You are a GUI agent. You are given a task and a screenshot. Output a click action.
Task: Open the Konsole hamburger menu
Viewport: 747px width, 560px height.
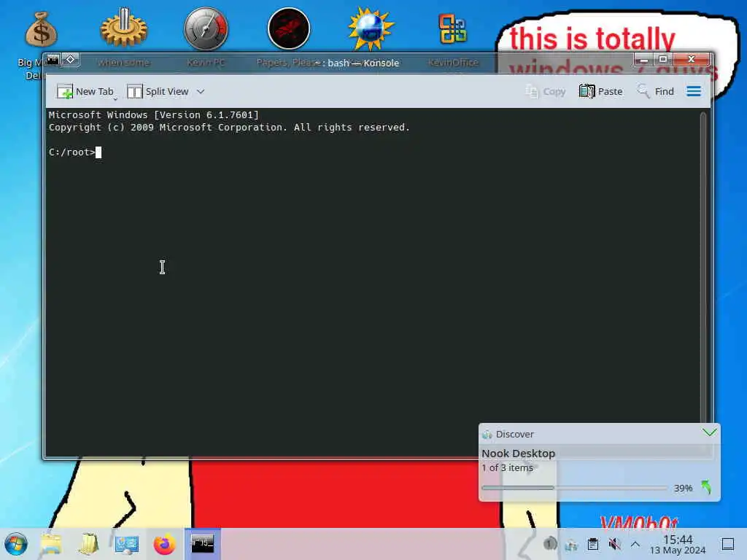[x=694, y=91]
